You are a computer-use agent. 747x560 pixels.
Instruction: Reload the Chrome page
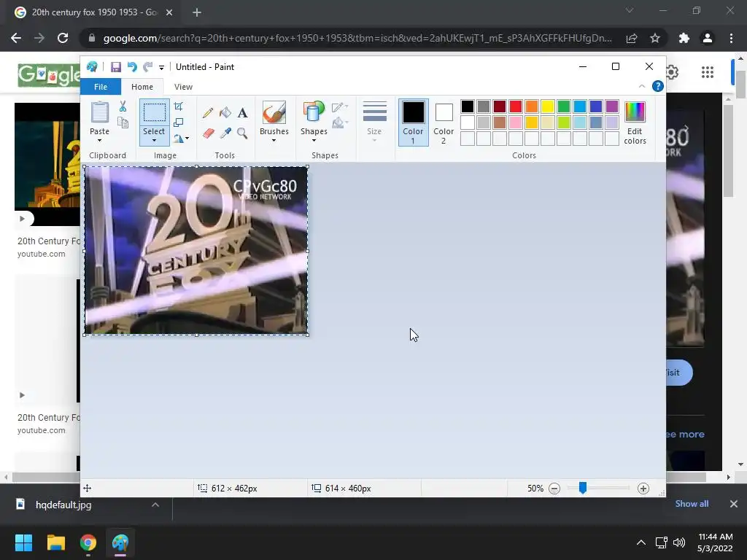point(63,38)
